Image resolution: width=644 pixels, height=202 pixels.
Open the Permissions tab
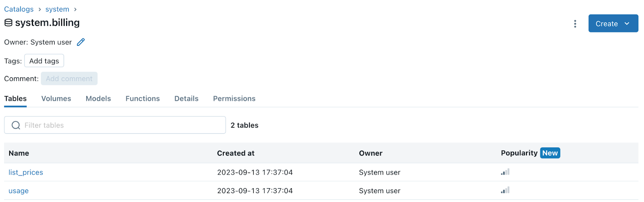coord(234,99)
